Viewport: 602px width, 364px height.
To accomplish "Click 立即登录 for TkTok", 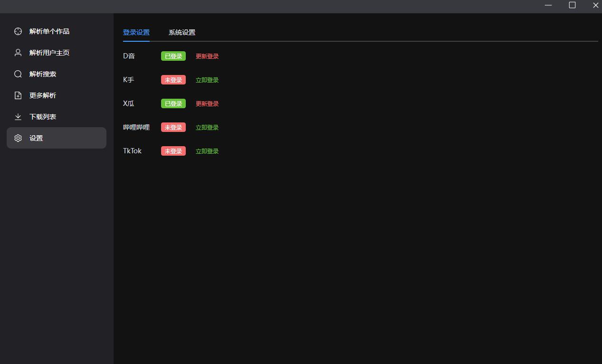I will tap(207, 151).
